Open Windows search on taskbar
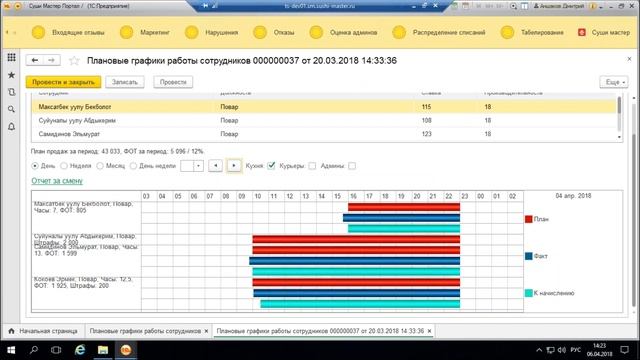 34,350
